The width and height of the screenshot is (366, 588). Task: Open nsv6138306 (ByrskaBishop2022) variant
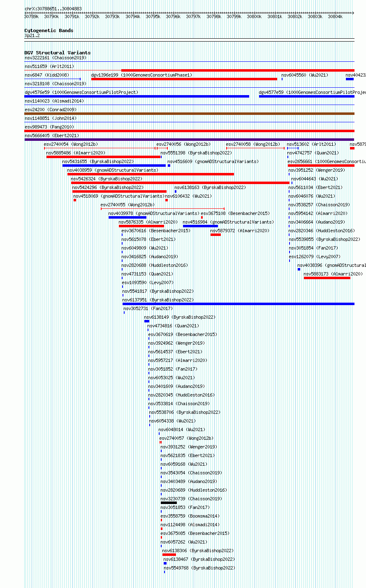pos(198,551)
